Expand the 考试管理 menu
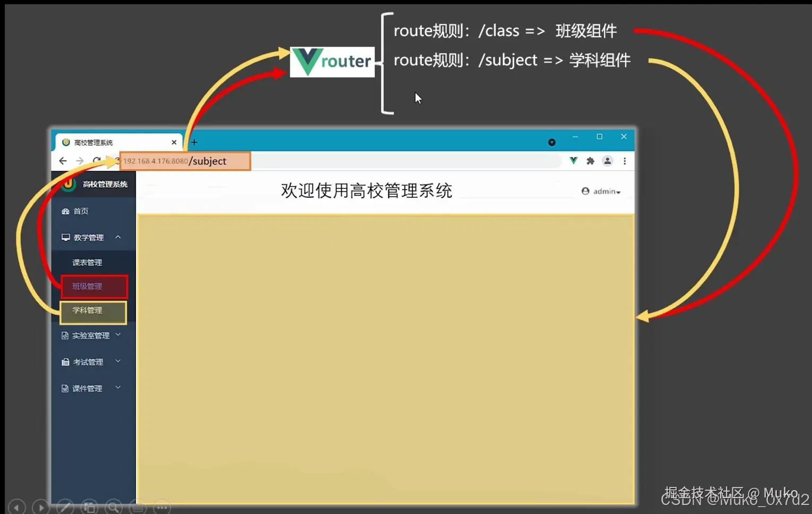Viewport: 812px width, 514px height. tap(88, 361)
